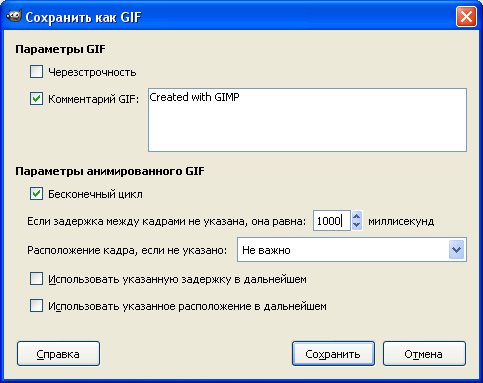Image resolution: width=483 pixels, height=383 pixels.
Task: Click the frame disposal dropdown arrow
Action: coord(456,250)
